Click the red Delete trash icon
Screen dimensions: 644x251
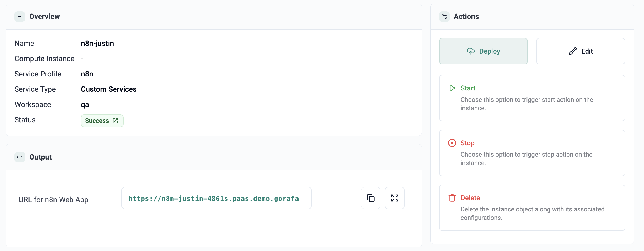point(452,198)
